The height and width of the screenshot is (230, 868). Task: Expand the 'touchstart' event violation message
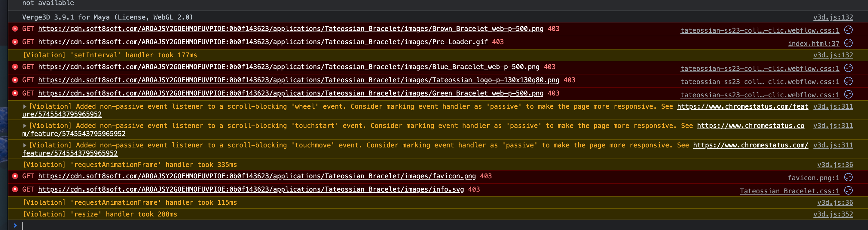[x=25, y=126]
